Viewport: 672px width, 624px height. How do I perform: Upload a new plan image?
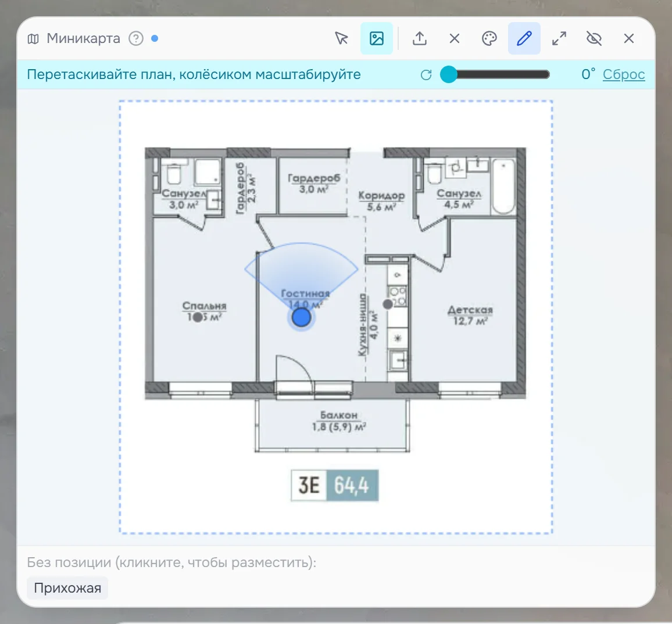point(420,38)
